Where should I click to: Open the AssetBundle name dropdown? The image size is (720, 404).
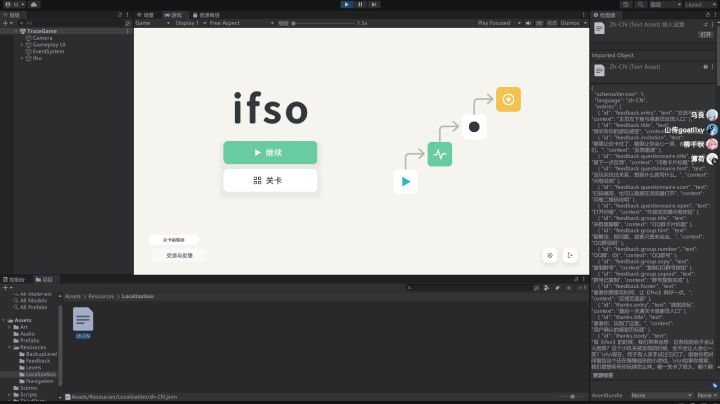pos(661,395)
